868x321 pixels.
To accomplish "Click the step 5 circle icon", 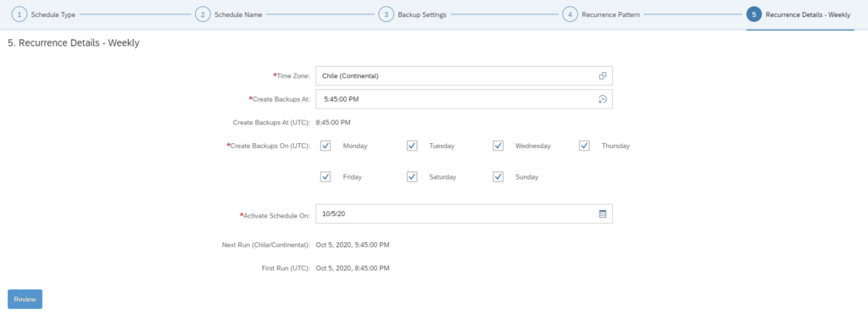I will pyautogui.click(x=754, y=15).
